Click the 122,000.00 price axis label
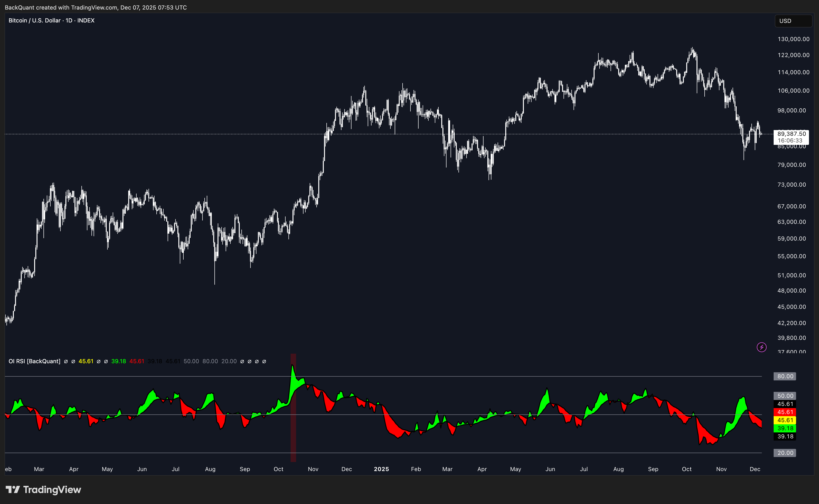This screenshot has height=504, width=819. (x=793, y=55)
